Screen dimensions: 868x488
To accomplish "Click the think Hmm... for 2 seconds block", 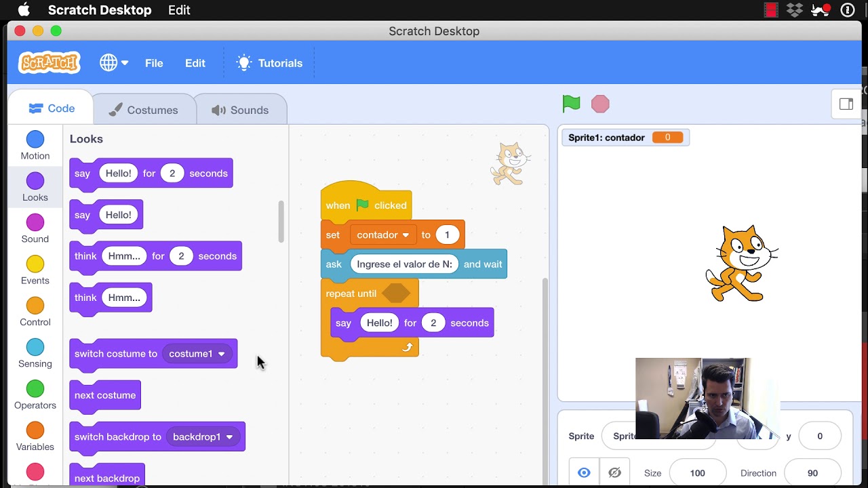I will (155, 256).
